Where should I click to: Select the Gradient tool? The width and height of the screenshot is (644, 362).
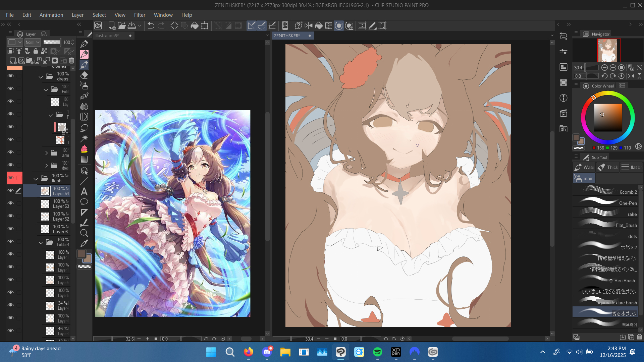coord(84,160)
